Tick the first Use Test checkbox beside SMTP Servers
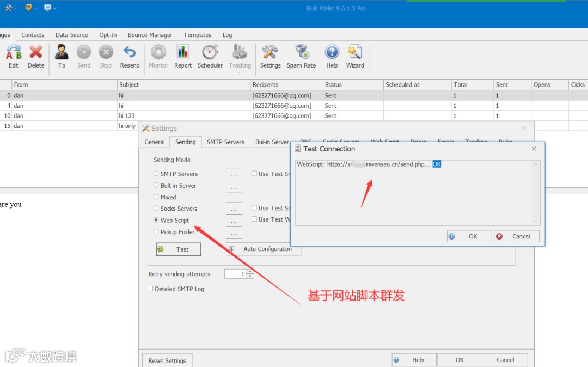Screen dimensions: 588x367 pos(254,174)
